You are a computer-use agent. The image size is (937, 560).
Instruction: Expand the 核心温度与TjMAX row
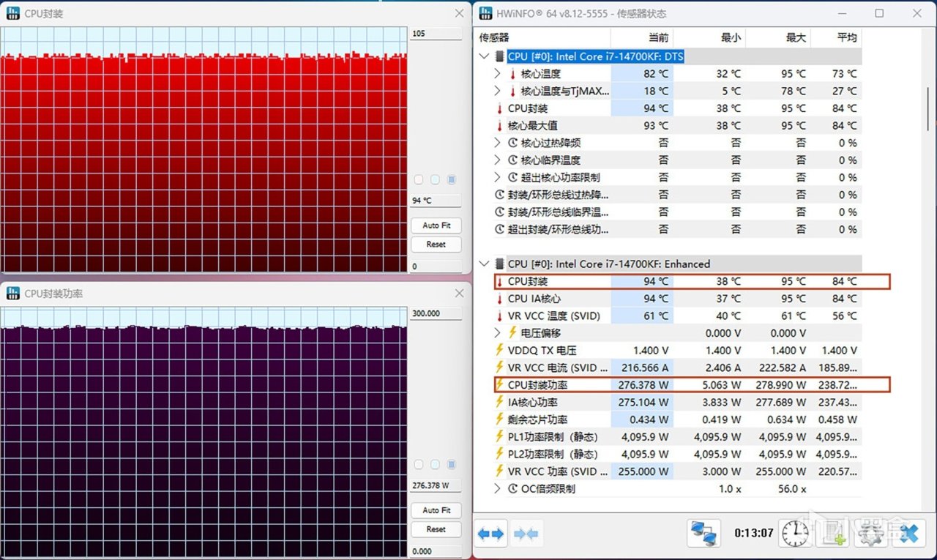pos(498,92)
